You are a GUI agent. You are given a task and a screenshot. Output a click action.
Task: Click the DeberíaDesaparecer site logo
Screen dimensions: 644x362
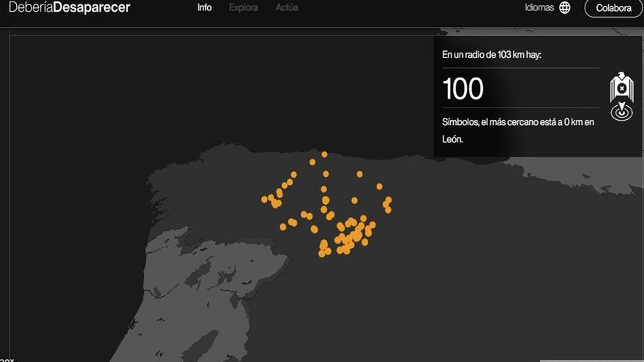pos(70,8)
